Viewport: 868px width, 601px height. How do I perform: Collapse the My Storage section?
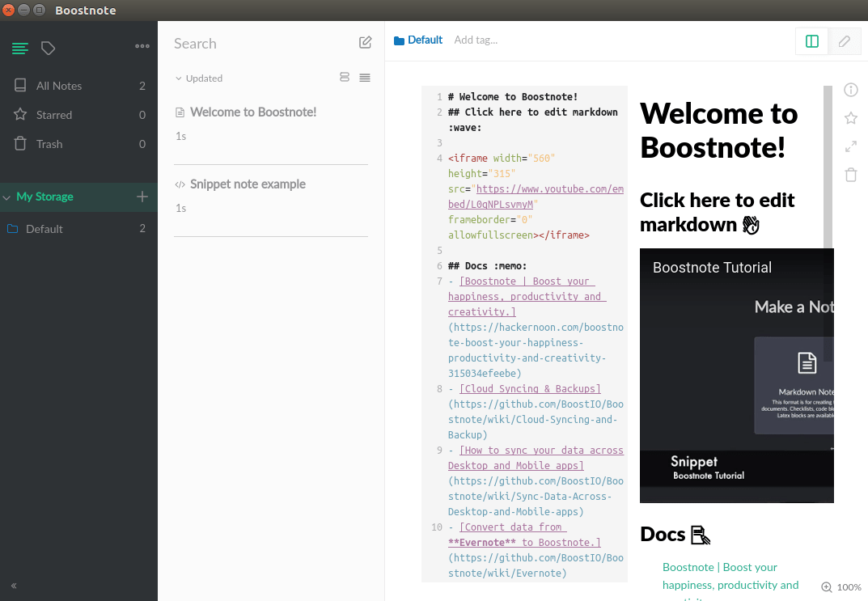[6, 197]
